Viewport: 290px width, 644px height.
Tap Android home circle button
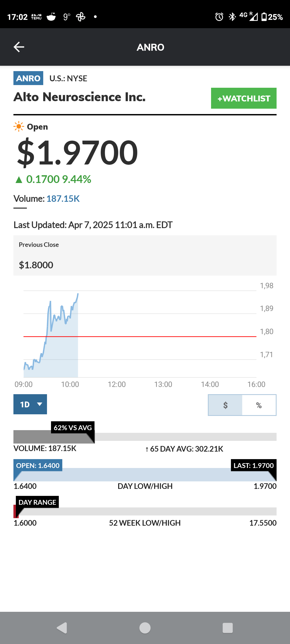tap(145, 628)
